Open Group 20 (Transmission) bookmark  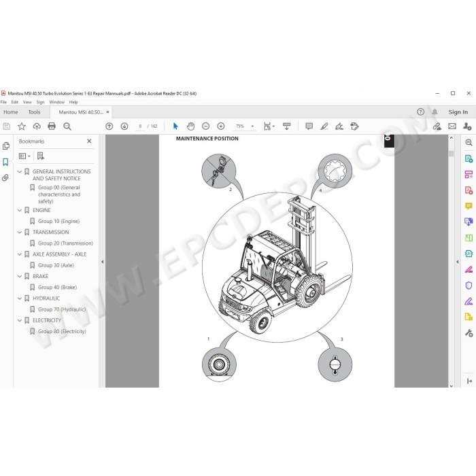65,243
